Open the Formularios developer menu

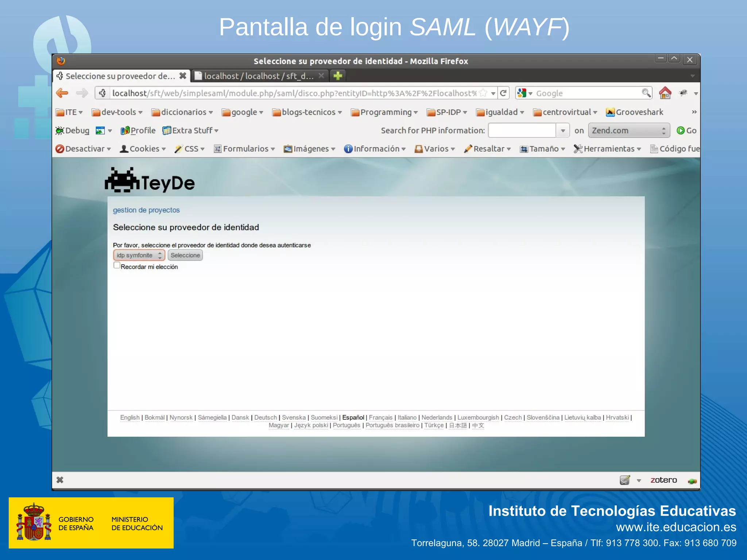[244, 149]
